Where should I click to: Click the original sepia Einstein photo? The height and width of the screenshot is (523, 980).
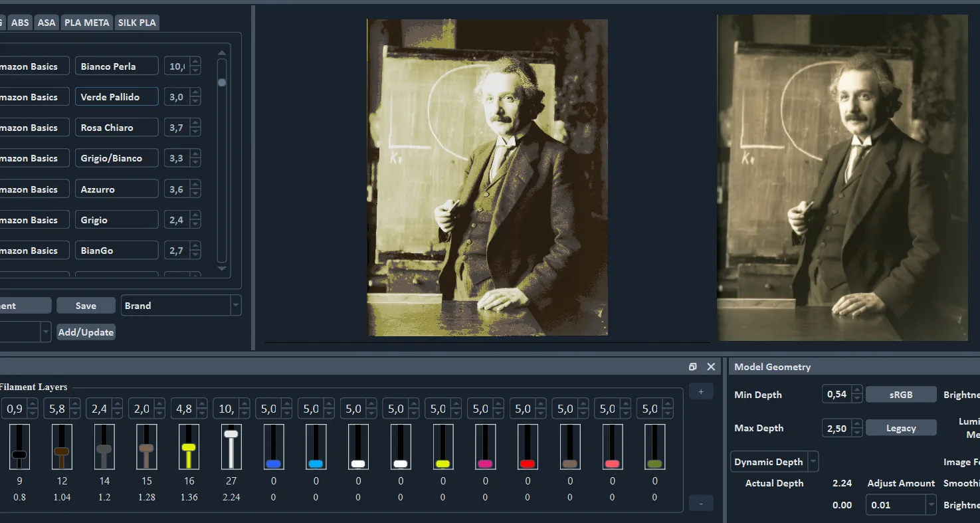(842, 178)
